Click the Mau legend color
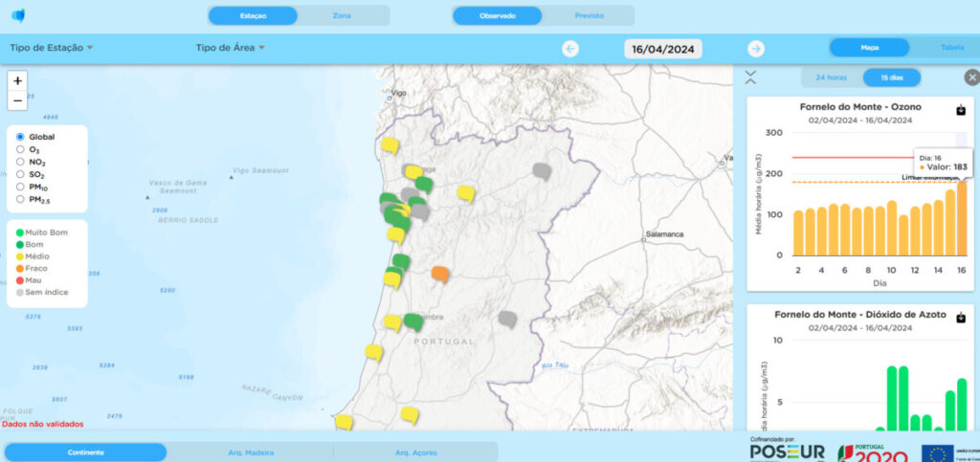Image resolution: width=980 pixels, height=462 pixels. coord(20,280)
